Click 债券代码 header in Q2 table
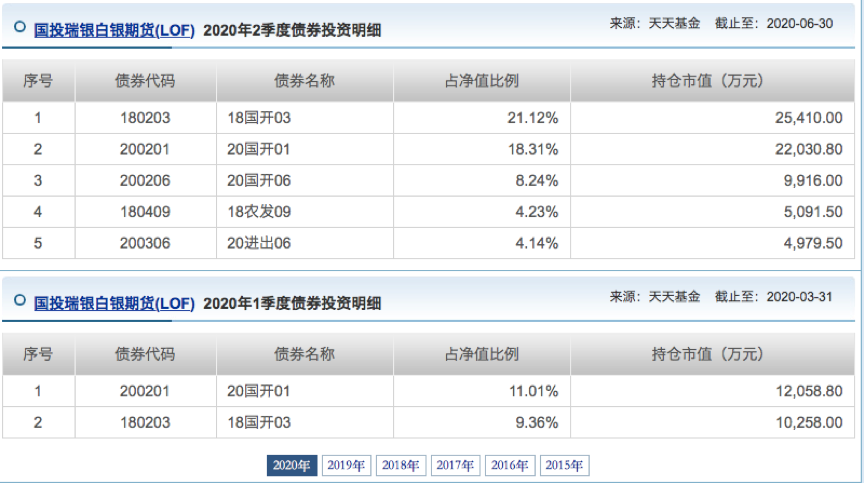Image resolution: width=864 pixels, height=483 pixels. (x=145, y=81)
